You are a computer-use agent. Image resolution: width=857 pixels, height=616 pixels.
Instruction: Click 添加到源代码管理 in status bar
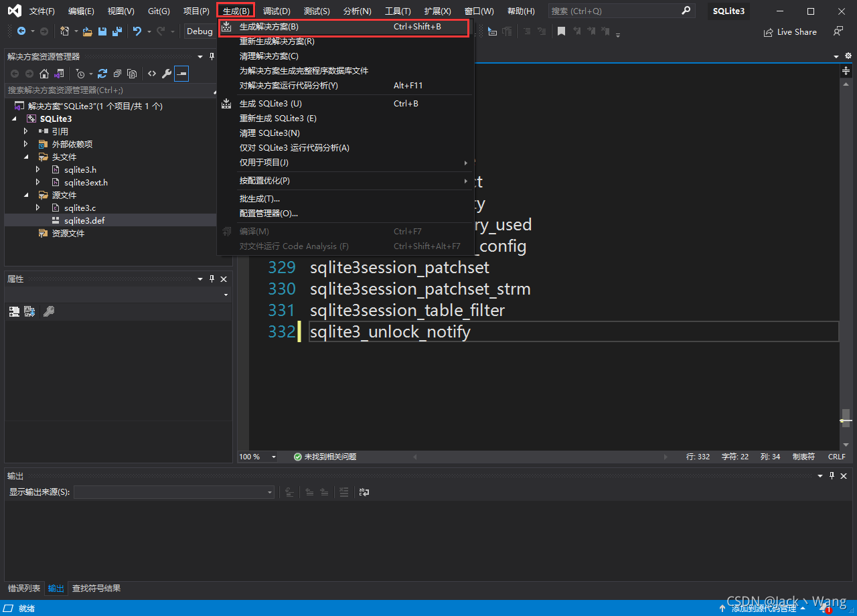763,609
